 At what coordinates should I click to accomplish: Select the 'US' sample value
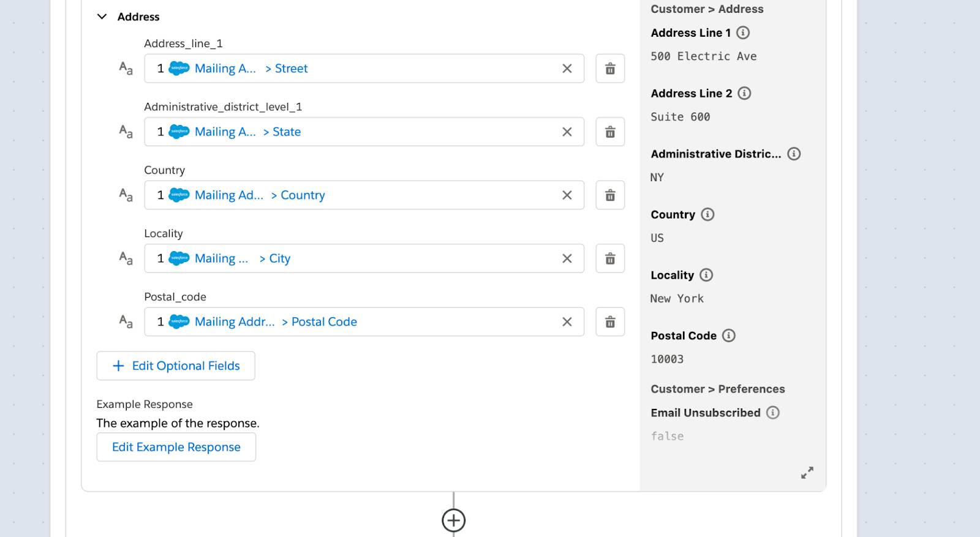pyautogui.click(x=657, y=238)
